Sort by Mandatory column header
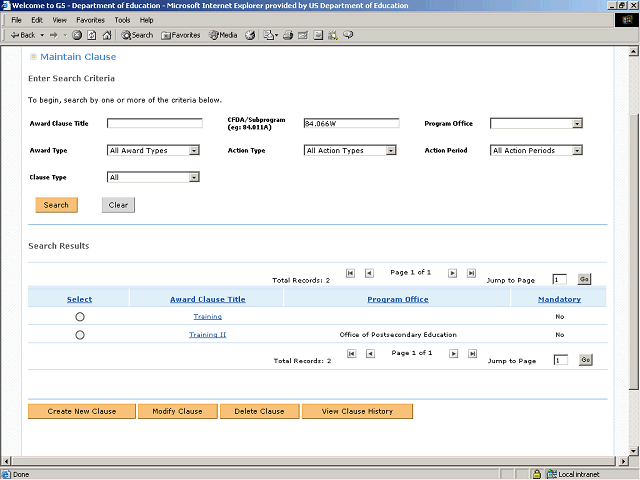Screen dimensions: 640x480 tap(559, 299)
